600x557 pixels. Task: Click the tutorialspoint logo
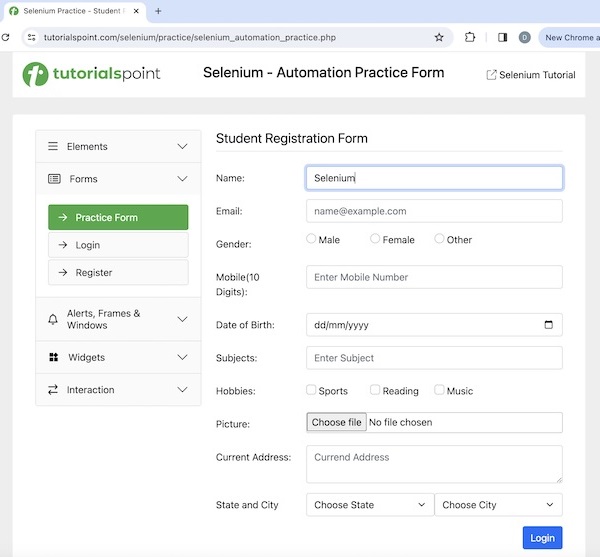pyautogui.click(x=91, y=74)
